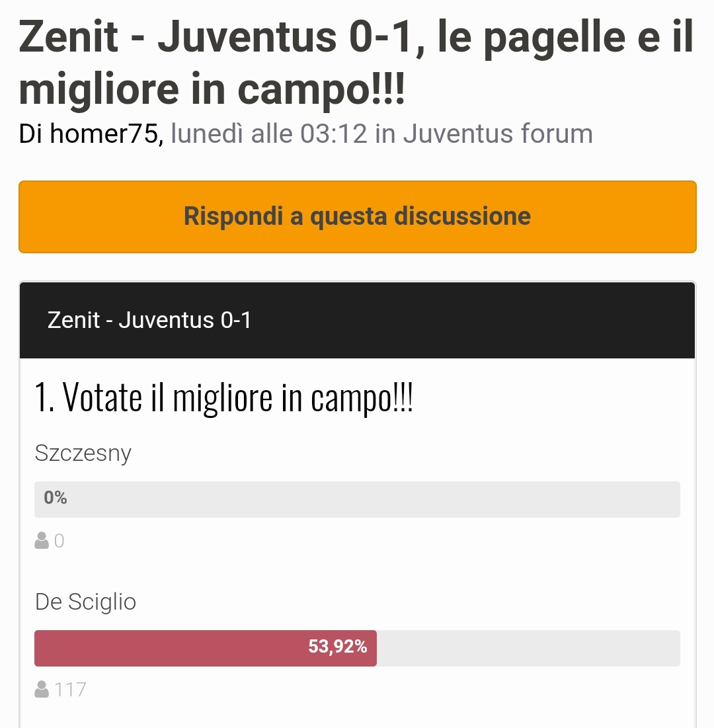
Task: Show the 117 voters for De Sciglio
Action: [x=70, y=689]
